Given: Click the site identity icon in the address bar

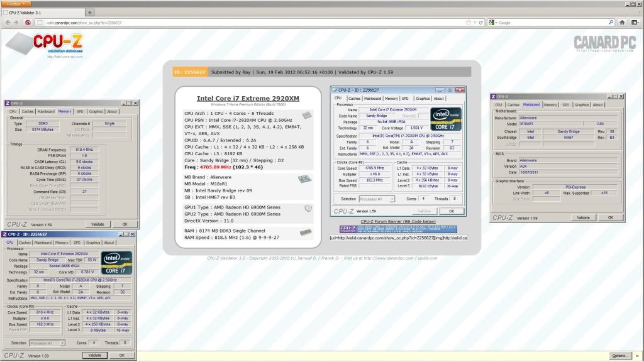Looking at the screenshot, I should coord(40,23).
